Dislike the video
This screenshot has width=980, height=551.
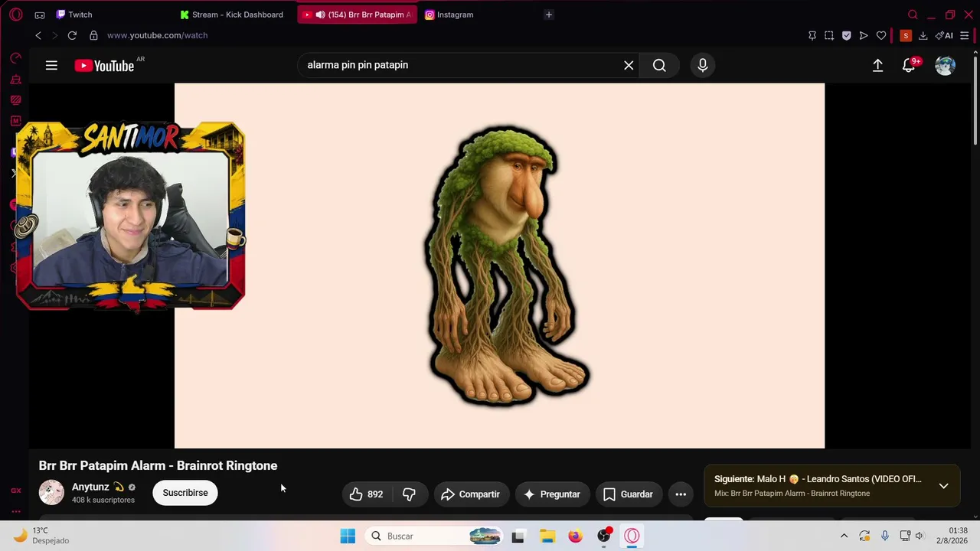pyautogui.click(x=410, y=494)
